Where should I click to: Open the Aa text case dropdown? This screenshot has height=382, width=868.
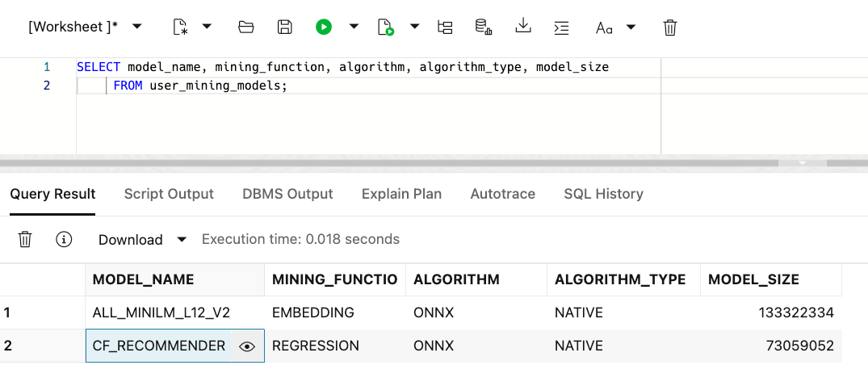click(x=631, y=27)
